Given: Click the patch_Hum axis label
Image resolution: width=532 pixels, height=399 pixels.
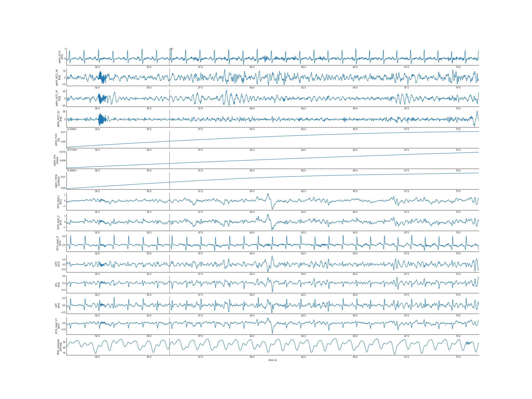Looking at the screenshot, I should click(57, 139).
